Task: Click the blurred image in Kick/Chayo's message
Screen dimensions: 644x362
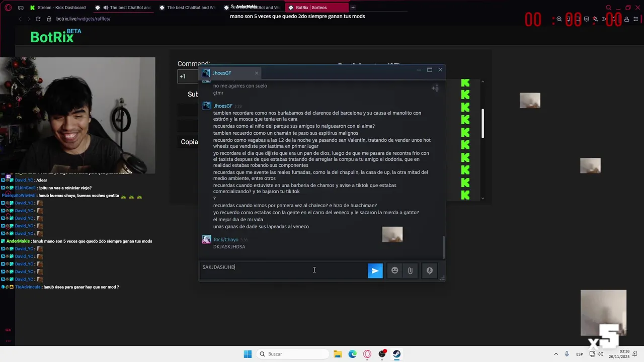Action: click(392, 234)
